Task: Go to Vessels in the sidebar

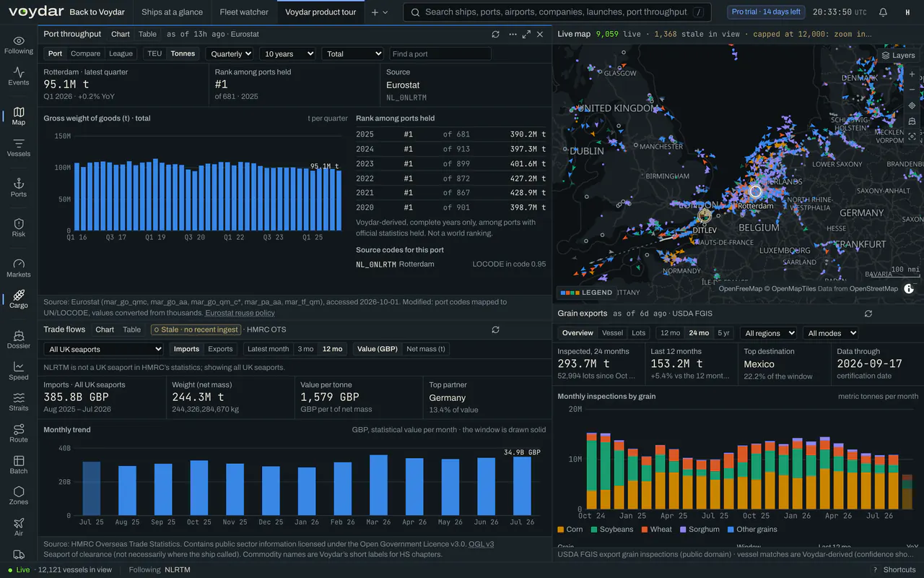Action: (x=19, y=147)
